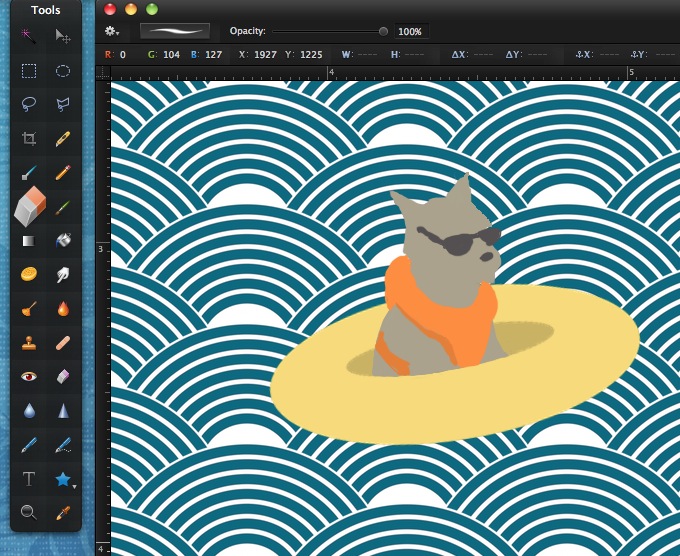Viewport: 680px width, 556px height.
Task: Select the Elliptical Marquee tool
Action: (63, 71)
